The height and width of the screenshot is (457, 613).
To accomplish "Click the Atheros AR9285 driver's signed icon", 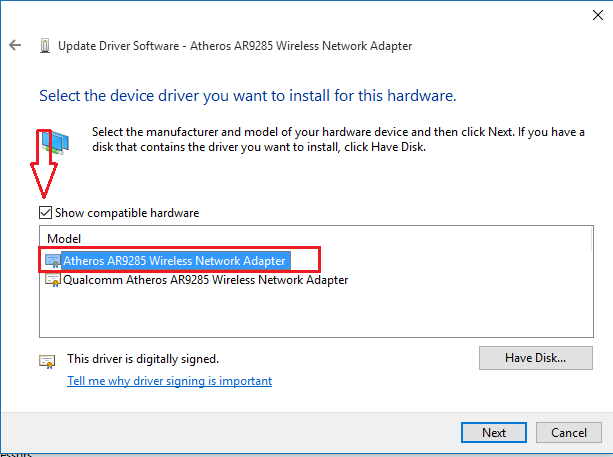I will 53,261.
